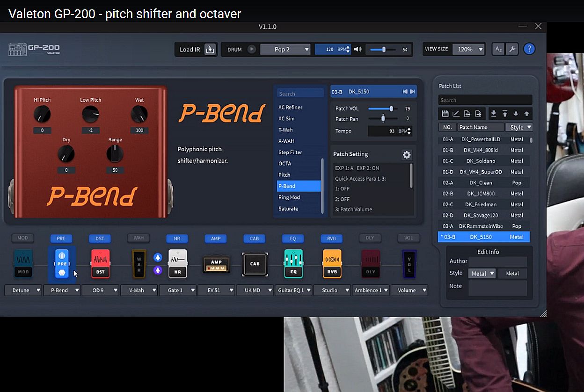This screenshot has width=584, height=392.
Task: Open the Gate 1 effect dropdown
Action: pos(178,290)
